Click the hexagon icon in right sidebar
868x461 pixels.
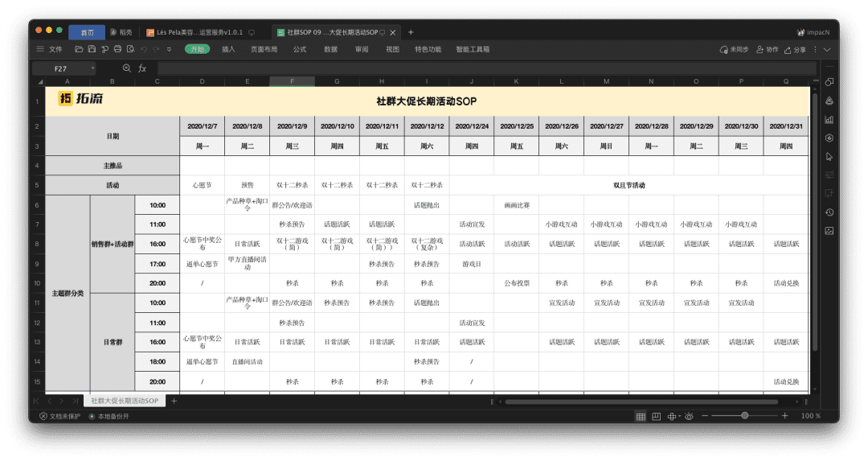829,138
